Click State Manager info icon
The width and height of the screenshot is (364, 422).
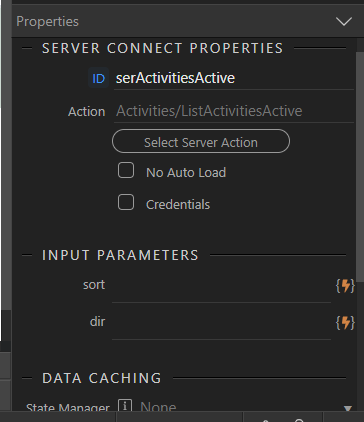pyautogui.click(x=125, y=406)
